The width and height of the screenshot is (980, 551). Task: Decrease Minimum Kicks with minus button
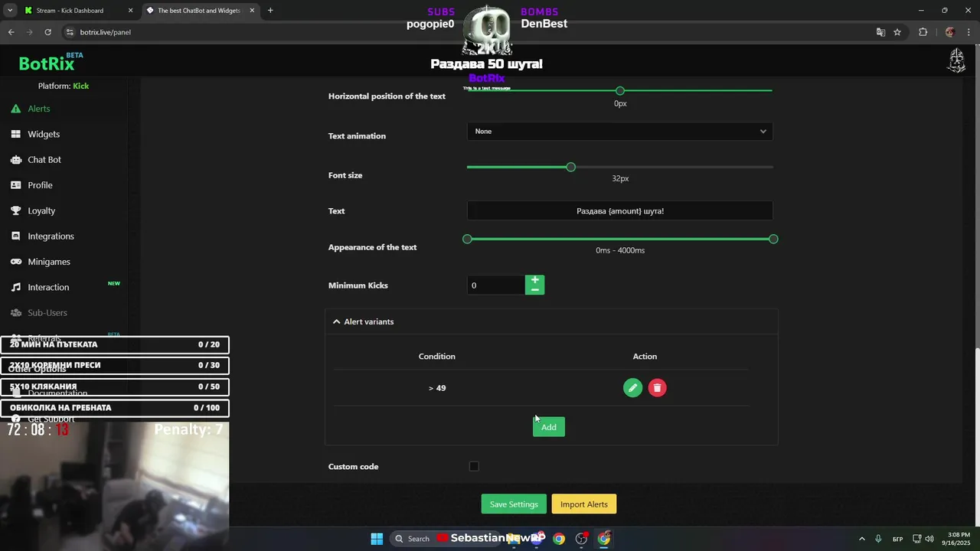(534, 290)
